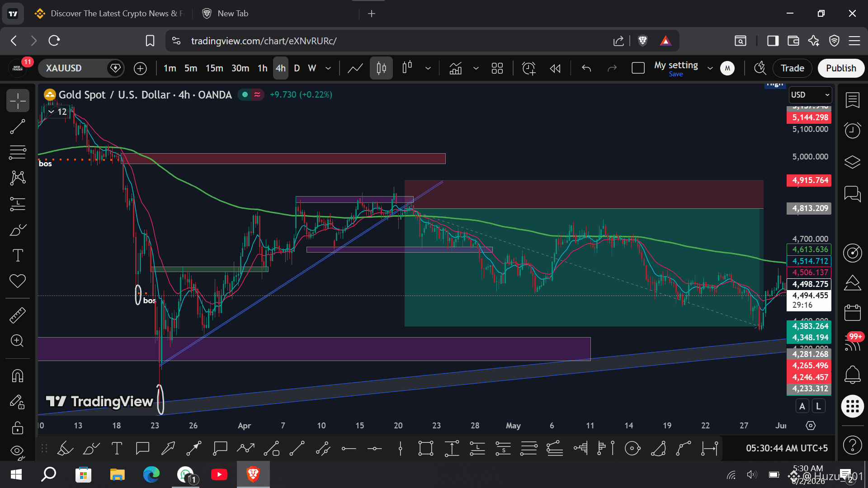This screenshot has height=488, width=868.
Task: Expand the timeframe dropdown list
Action: coord(328,68)
